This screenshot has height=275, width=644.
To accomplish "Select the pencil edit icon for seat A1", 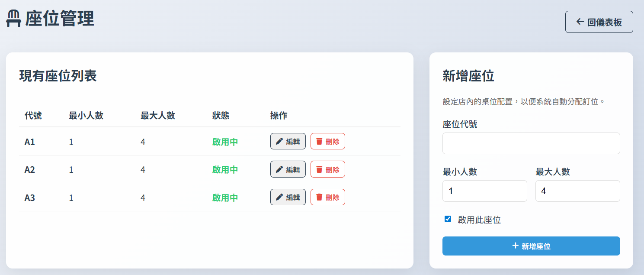I will 279,141.
